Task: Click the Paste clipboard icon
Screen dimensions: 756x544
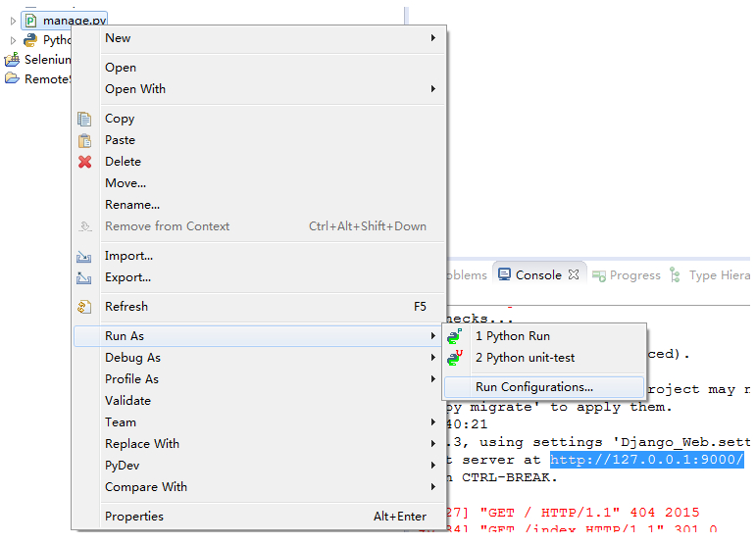Action: 84,140
